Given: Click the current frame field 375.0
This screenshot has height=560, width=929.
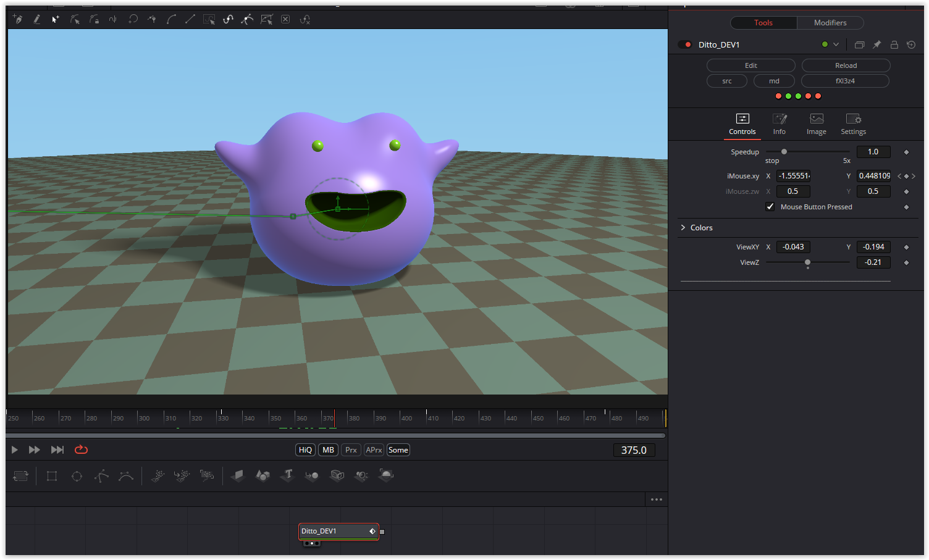Looking at the screenshot, I should 634,450.
